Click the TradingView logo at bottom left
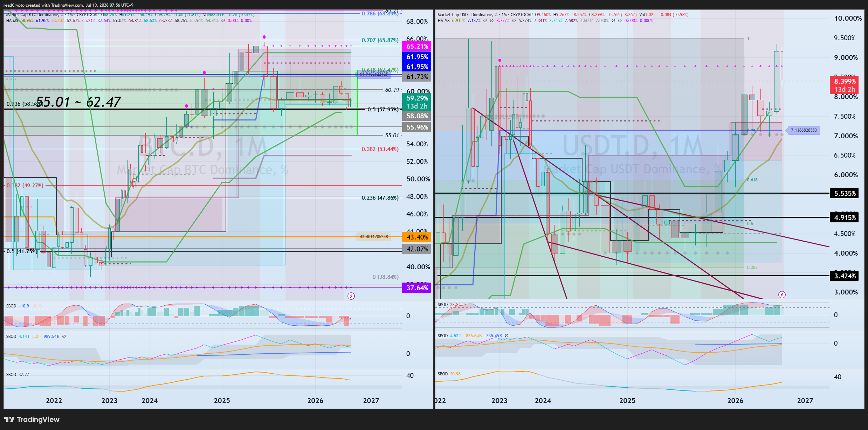Image resolution: width=868 pixels, height=430 pixels. click(x=32, y=419)
